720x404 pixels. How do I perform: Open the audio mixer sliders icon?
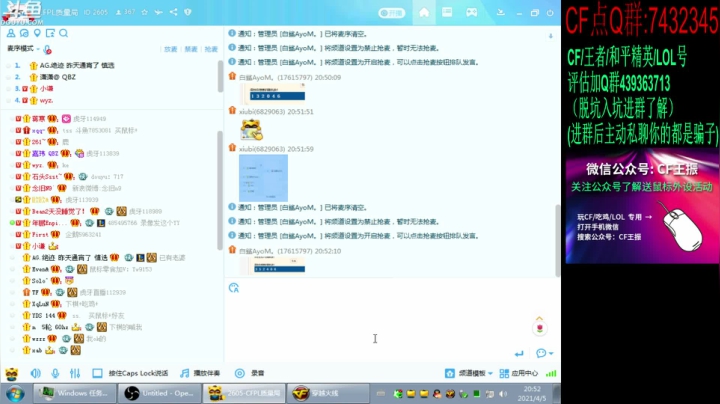[75, 373]
